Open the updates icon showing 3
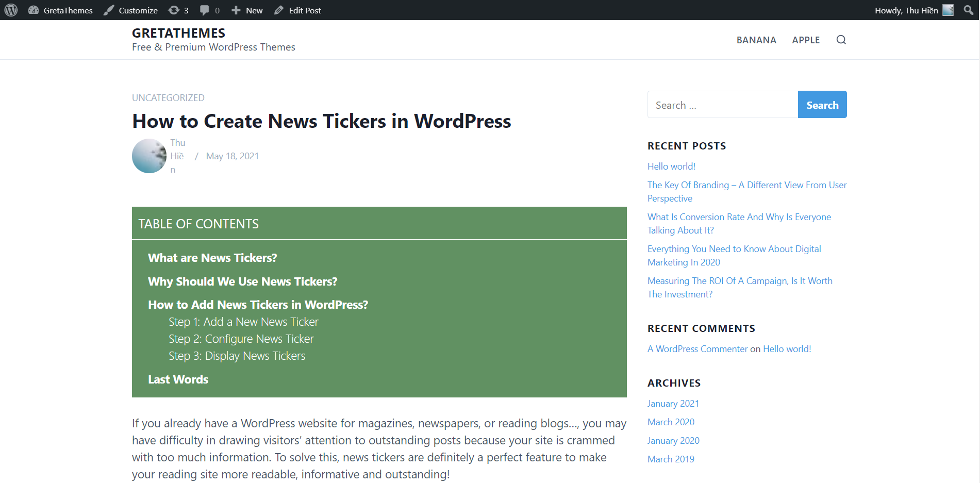Image resolution: width=980 pixels, height=483 pixels. [x=174, y=10]
